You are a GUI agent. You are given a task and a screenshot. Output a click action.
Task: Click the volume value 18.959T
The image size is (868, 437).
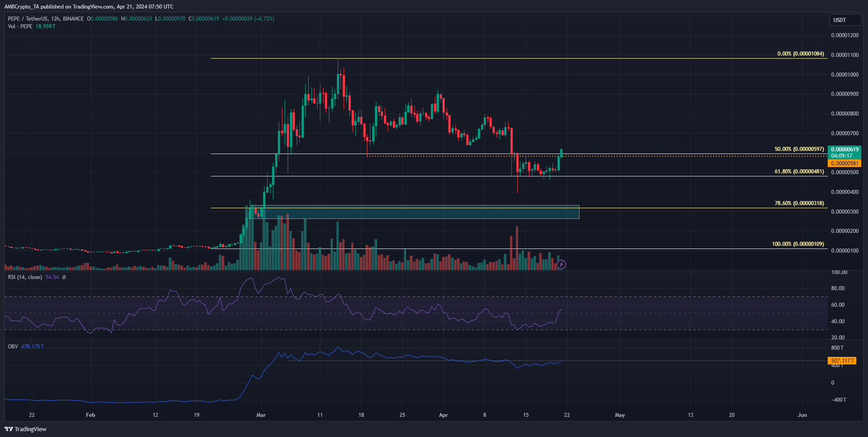click(46, 26)
